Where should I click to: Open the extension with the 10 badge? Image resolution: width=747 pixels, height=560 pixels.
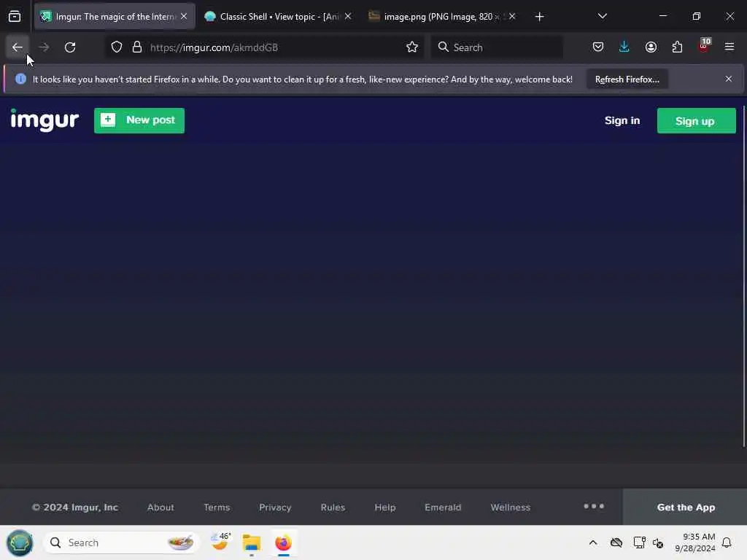coord(704,46)
